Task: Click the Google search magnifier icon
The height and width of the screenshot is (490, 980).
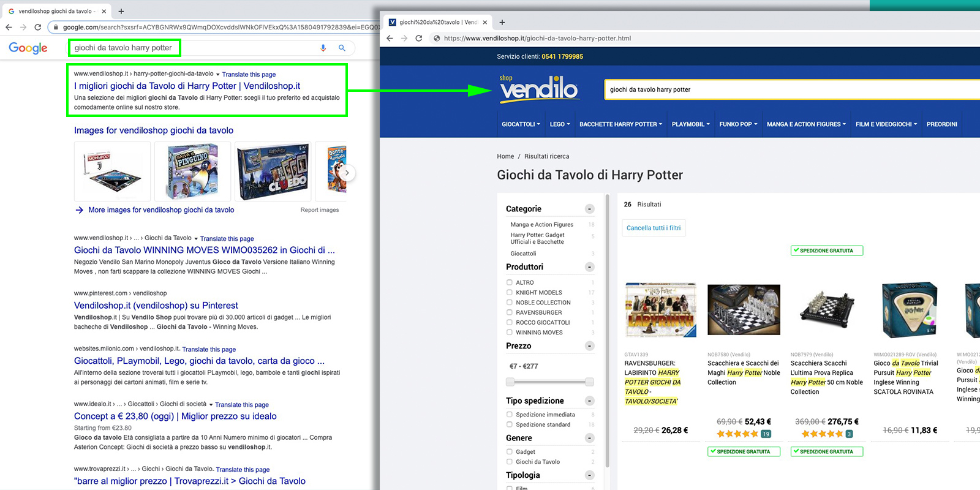Action: 342,48
